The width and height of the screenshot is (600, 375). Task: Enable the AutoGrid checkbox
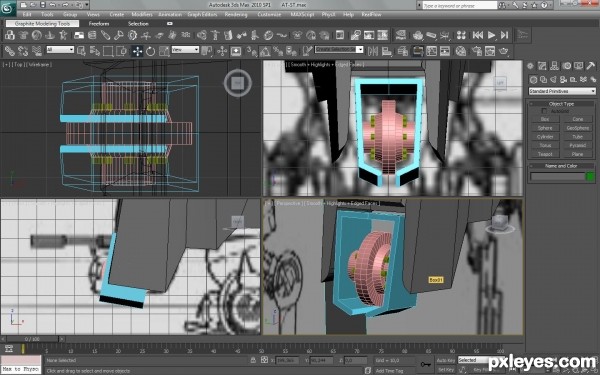pos(544,111)
